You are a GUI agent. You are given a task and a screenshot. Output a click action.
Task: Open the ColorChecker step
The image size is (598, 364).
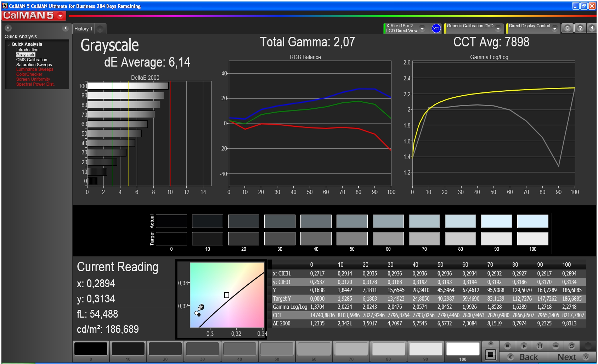coord(29,74)
